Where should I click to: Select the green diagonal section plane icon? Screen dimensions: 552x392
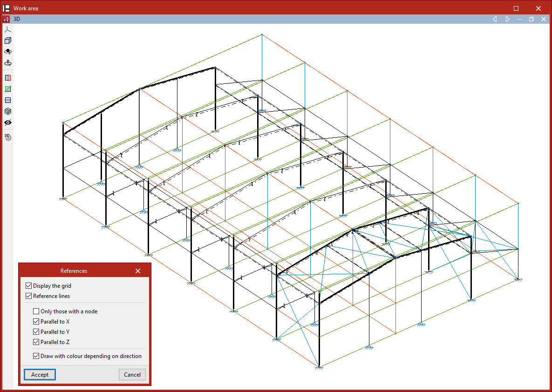pos(8,89)
